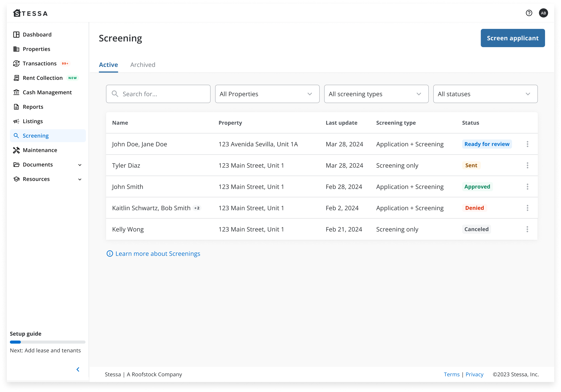Click the Setup guide progress bar
561x392 pixels.
point(48,342)
